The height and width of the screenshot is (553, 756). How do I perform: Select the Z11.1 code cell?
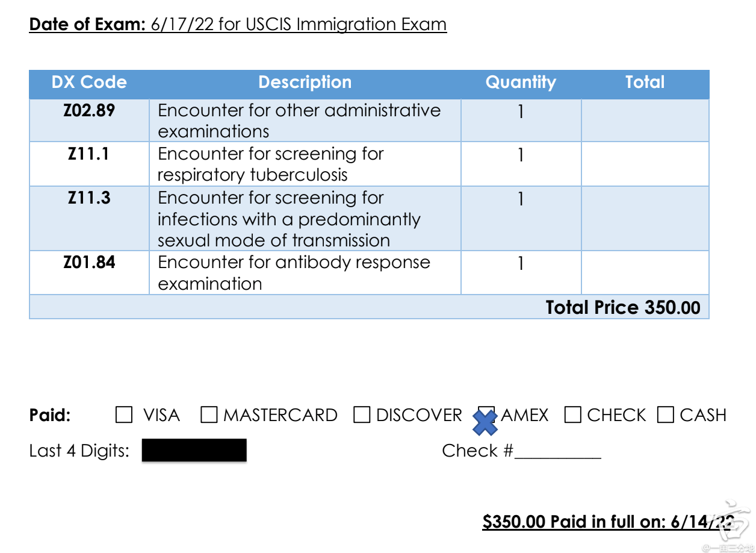89,154
